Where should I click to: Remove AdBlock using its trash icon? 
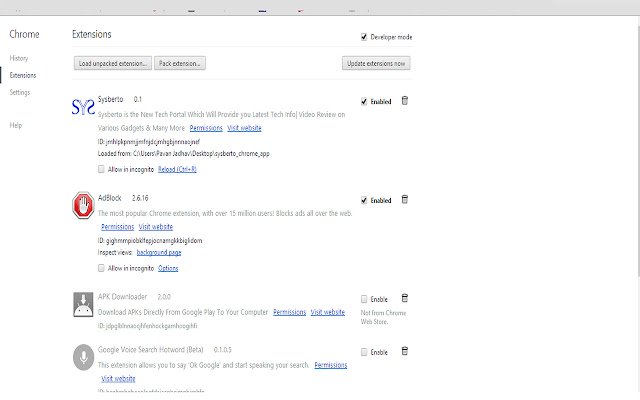tap(404, 199)
